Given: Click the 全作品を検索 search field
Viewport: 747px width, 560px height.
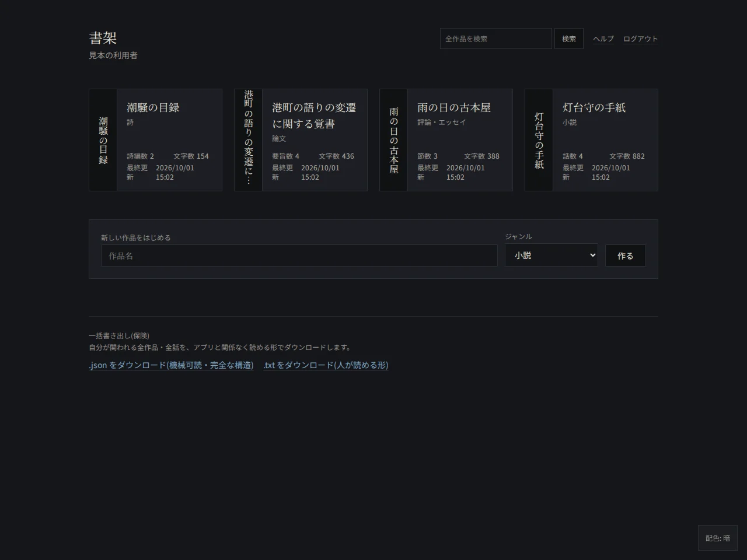Looking at the screenshot, I should coord(495,38).
